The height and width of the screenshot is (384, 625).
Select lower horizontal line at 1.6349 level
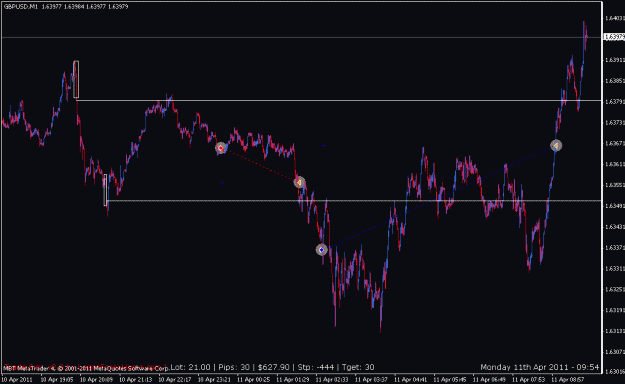pyautogui.click(x=354, y=201)
